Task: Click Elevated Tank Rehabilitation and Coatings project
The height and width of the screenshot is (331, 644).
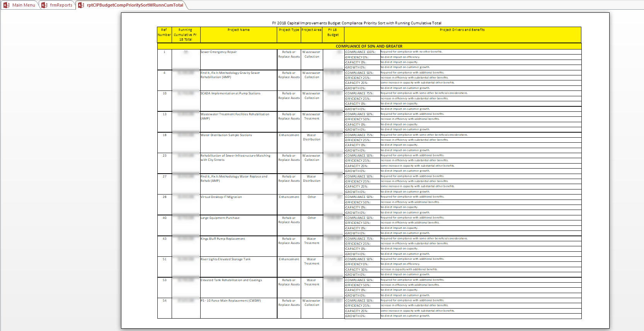Action: point(231,280)
